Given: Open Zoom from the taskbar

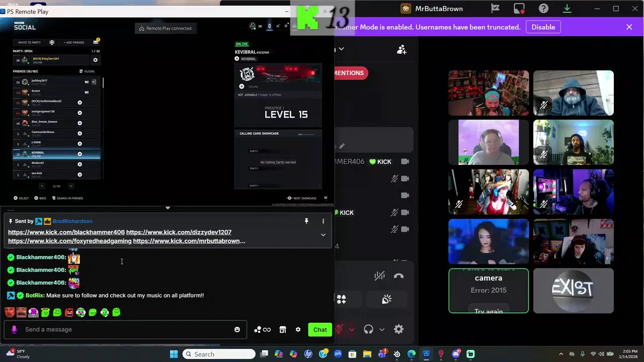Looking at the screenshot, I should (338, 354).
